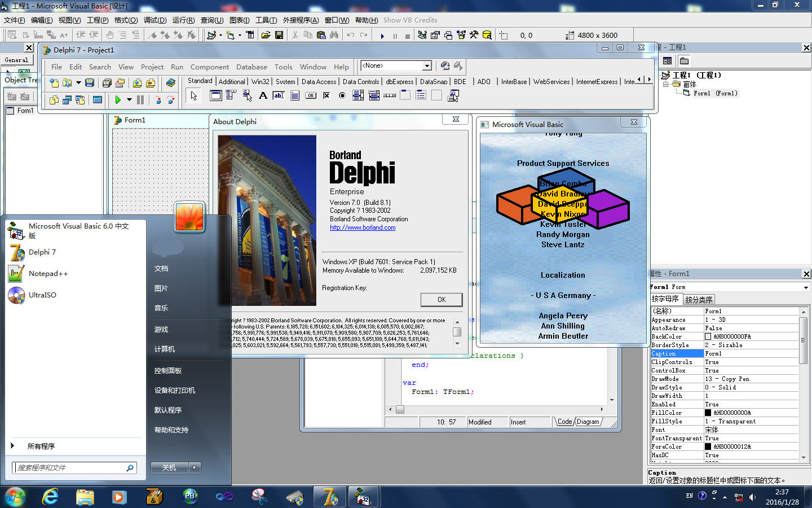Open VB 工具(T) menu
The width and height of the screenshot is (812, 508).
pos(266,20)
